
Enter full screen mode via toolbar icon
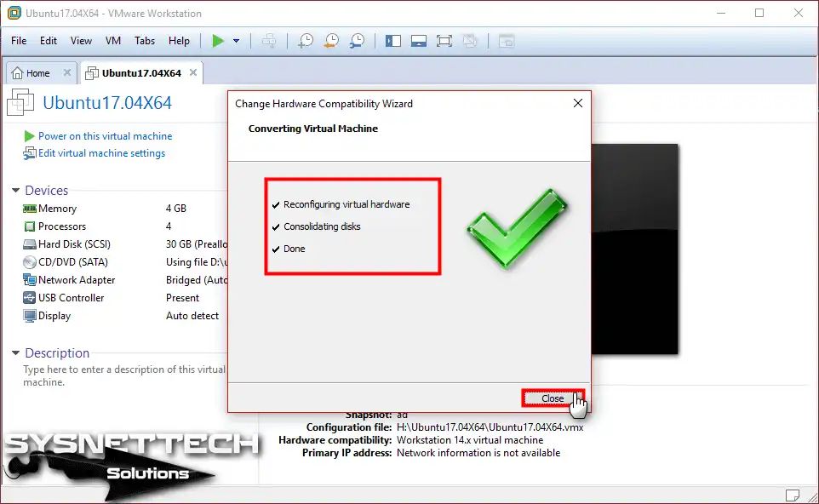coord(444,41)
